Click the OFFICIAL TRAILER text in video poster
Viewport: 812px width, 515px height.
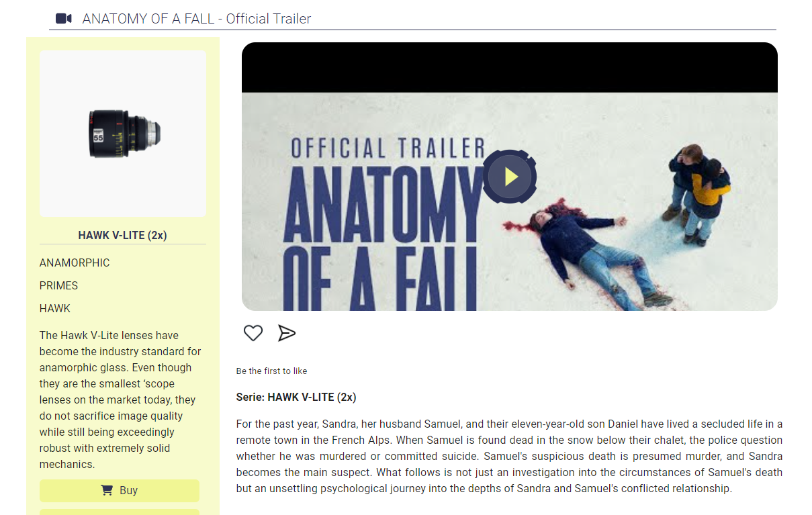point(388,148)
